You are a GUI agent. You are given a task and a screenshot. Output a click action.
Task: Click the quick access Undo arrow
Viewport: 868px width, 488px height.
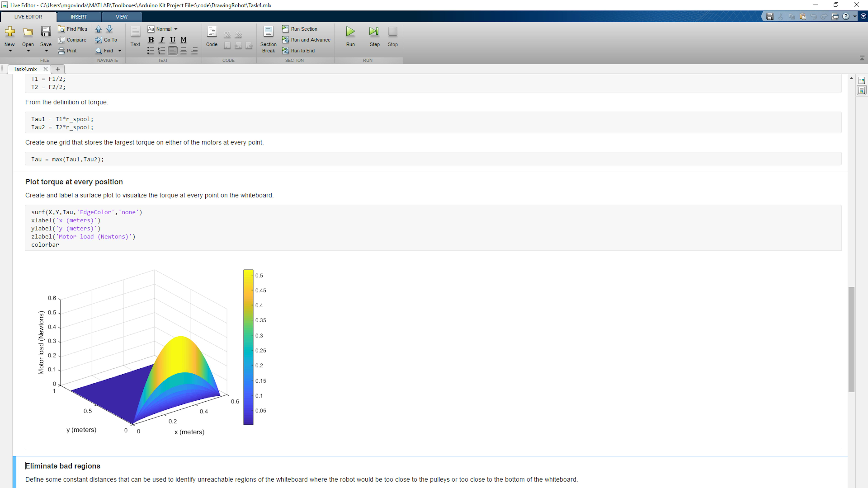[813, 16]
